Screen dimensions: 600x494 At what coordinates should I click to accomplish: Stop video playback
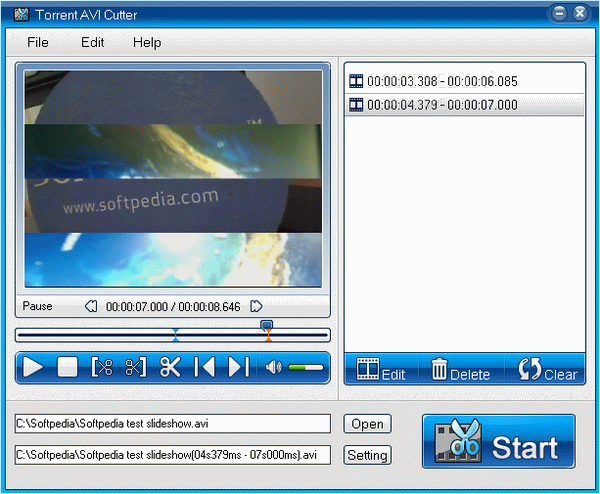click(67, 367)
